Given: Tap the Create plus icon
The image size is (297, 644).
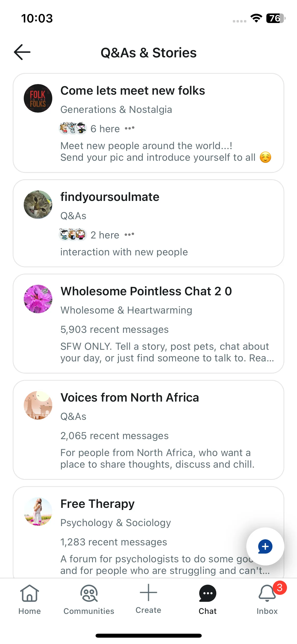Looking at the screenshot, I should point(148,592).
